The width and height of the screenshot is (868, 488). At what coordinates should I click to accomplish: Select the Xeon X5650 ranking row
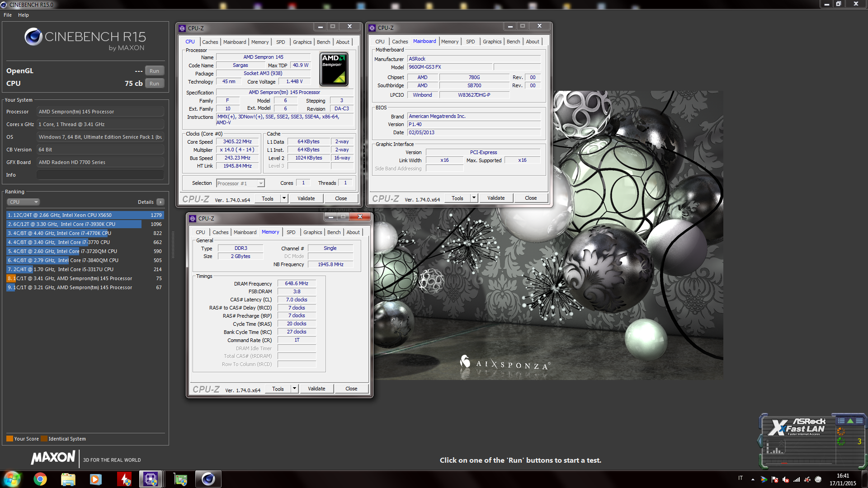pyautogui.click(x=85, y=215)
